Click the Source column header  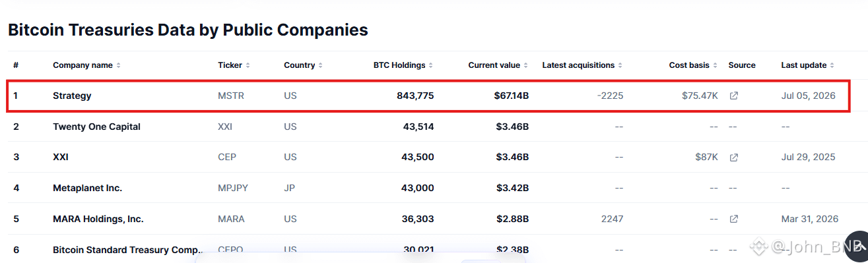pyautogui.click(x=742, y=65)
